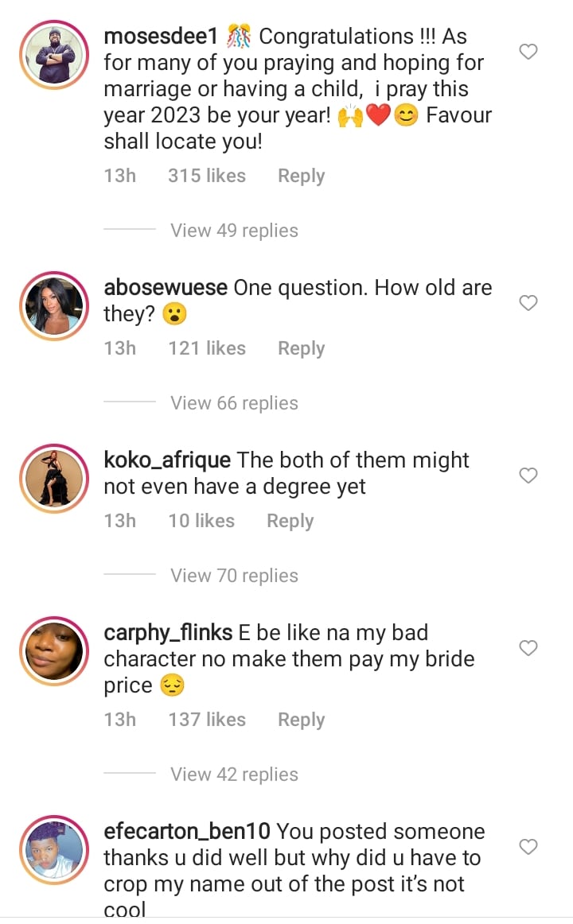Screen dimensions: 573x924
Task: Like the mosesdee1 congratulations comment
Action: click(528, 52)
